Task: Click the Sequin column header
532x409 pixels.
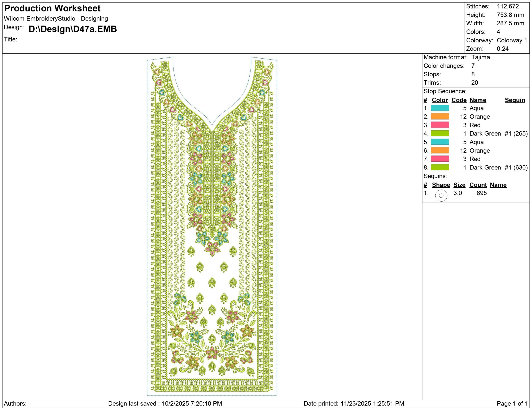Action: (x=515, y=100)
